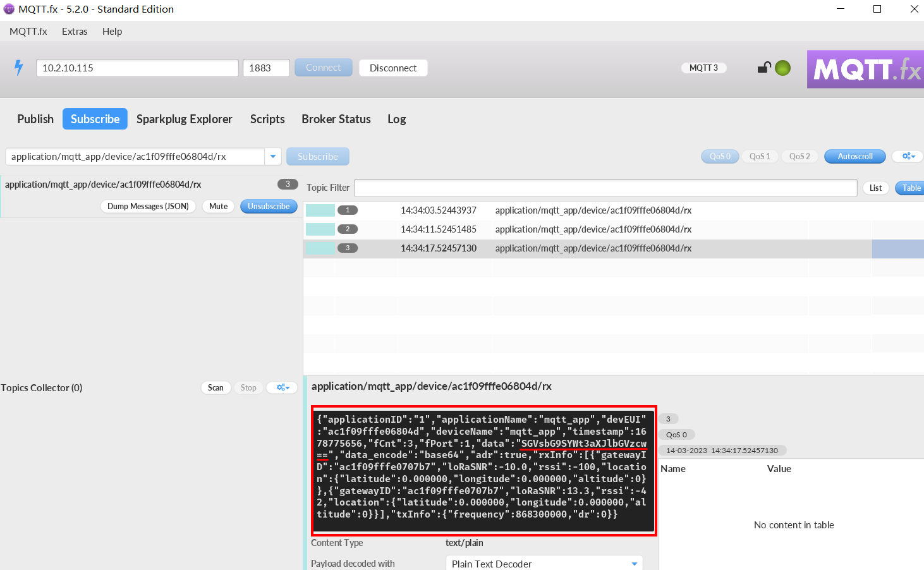Unsubscribe from the device rx topic
The height and width of the screenshot is (570, 924).
pyautogui.click(x=269, y=206)
